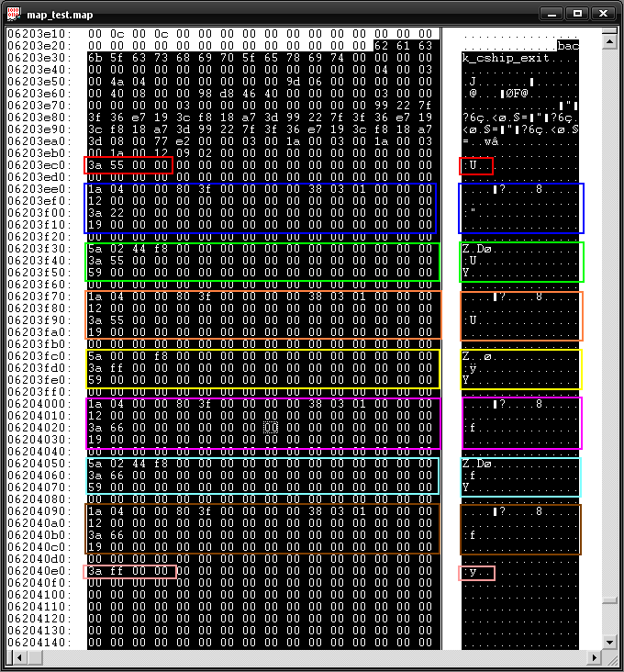Close the map_test.map window
Screen dimensions: 624x672
pyautogui.click(x=603, y=13)
